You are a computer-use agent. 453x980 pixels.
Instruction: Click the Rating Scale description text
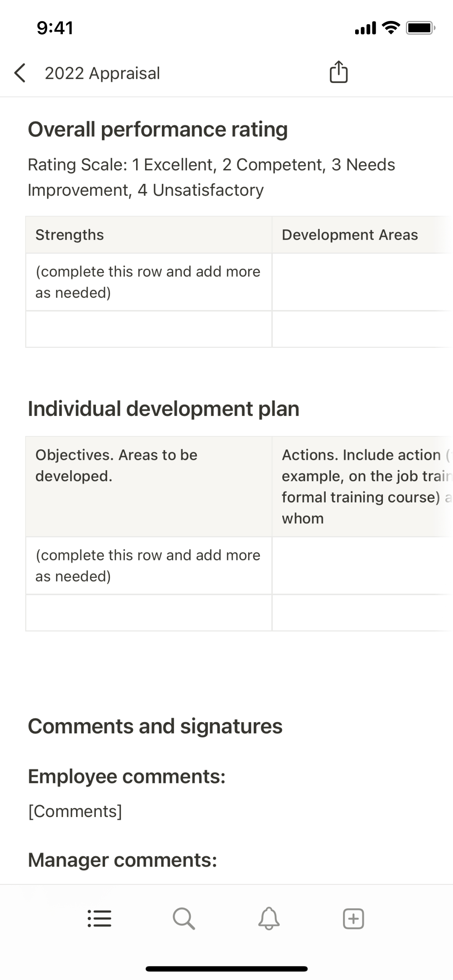coord(211,177)
